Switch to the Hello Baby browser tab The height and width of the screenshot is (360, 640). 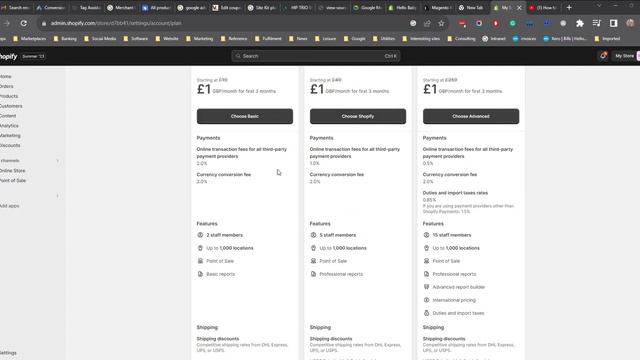coord(403,7)
